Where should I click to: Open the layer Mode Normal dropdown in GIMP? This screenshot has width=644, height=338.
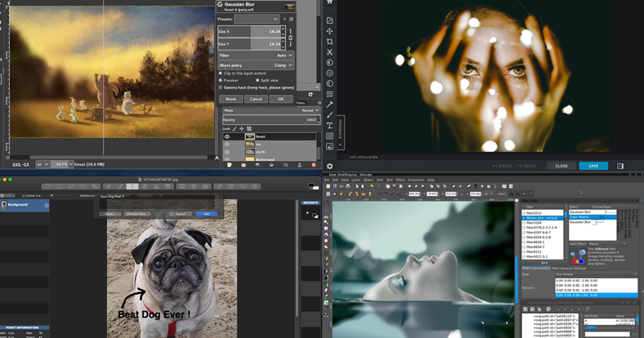pyautogui.click(x=271, y=110)
